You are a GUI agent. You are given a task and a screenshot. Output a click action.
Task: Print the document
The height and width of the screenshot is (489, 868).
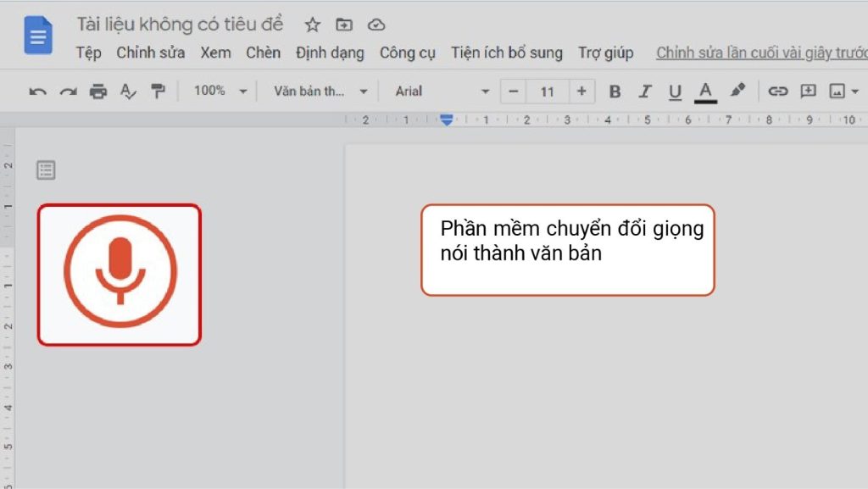pos(98,92)
